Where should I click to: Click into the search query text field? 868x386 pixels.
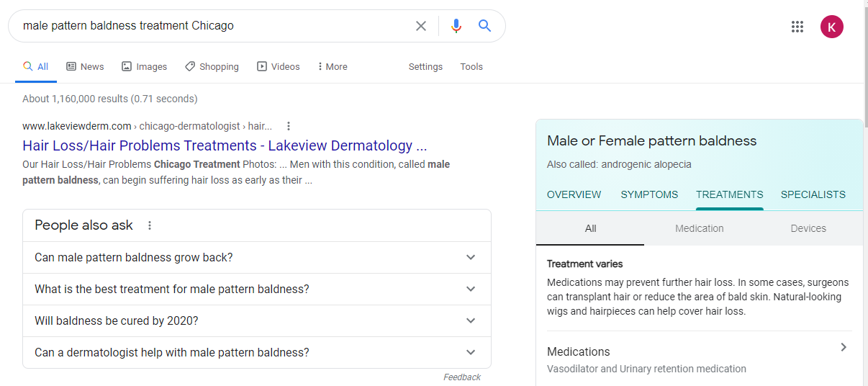pyautogui.click(x=216, y=26)
